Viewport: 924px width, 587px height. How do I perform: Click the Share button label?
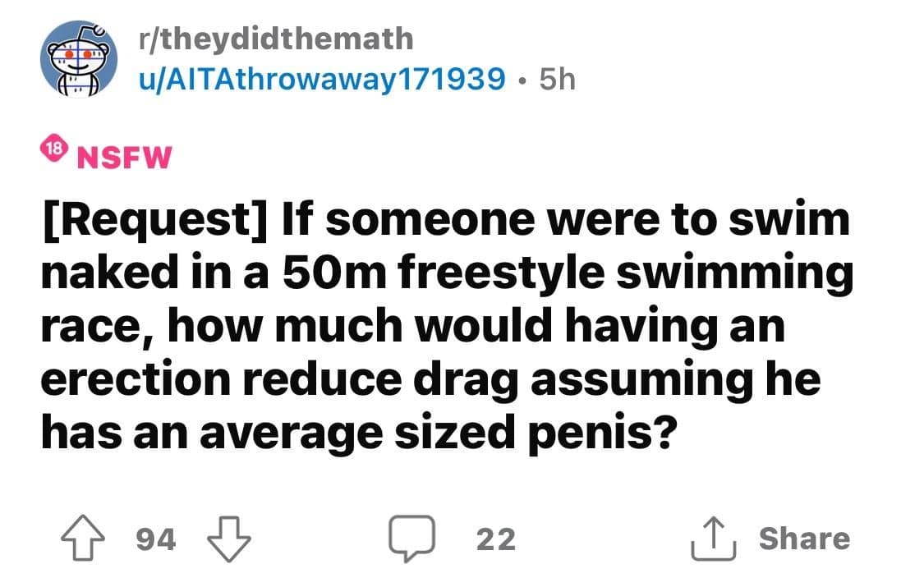[804, 539]
